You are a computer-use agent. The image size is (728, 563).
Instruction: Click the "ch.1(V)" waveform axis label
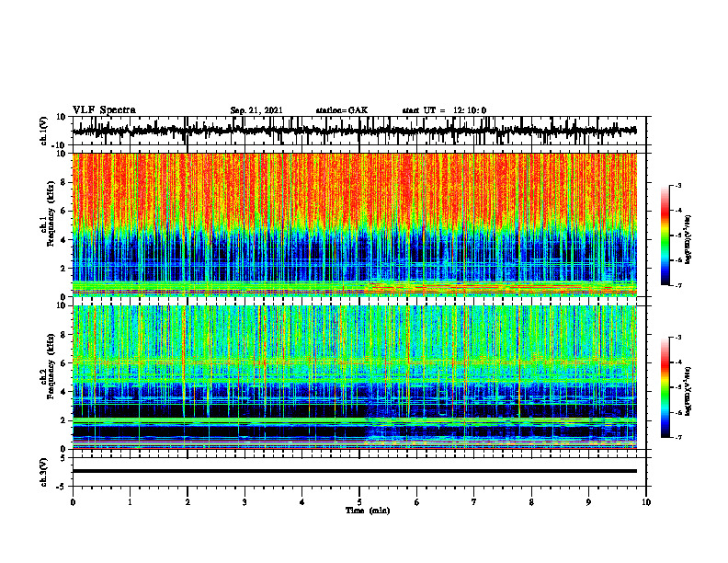click(x=44, y=131)
